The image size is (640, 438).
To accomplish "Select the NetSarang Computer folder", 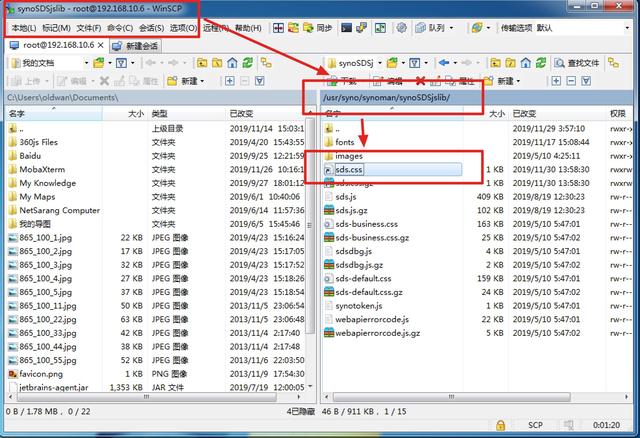I will pyautogui.click(x=60, y=210).
